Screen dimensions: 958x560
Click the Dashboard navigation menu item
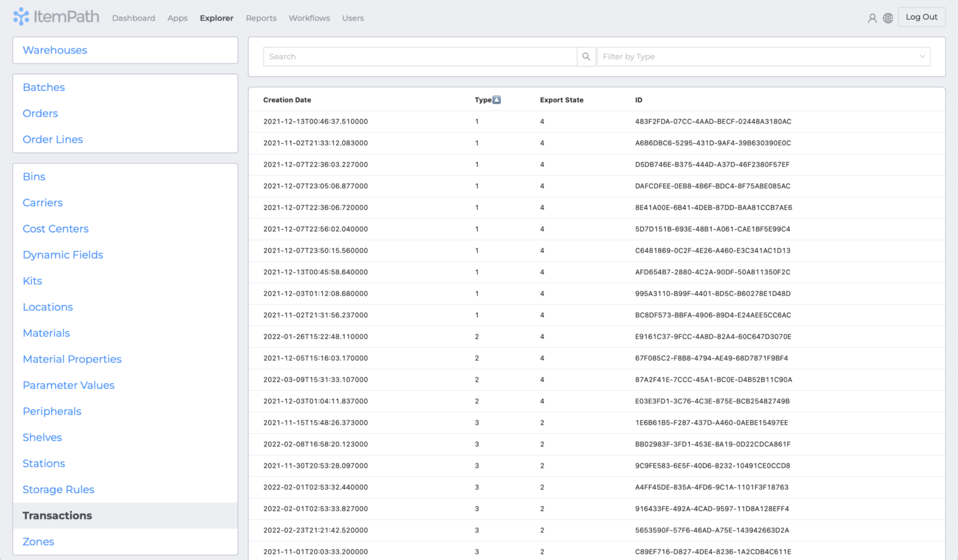pyautogui.click(x=134, y=18)
